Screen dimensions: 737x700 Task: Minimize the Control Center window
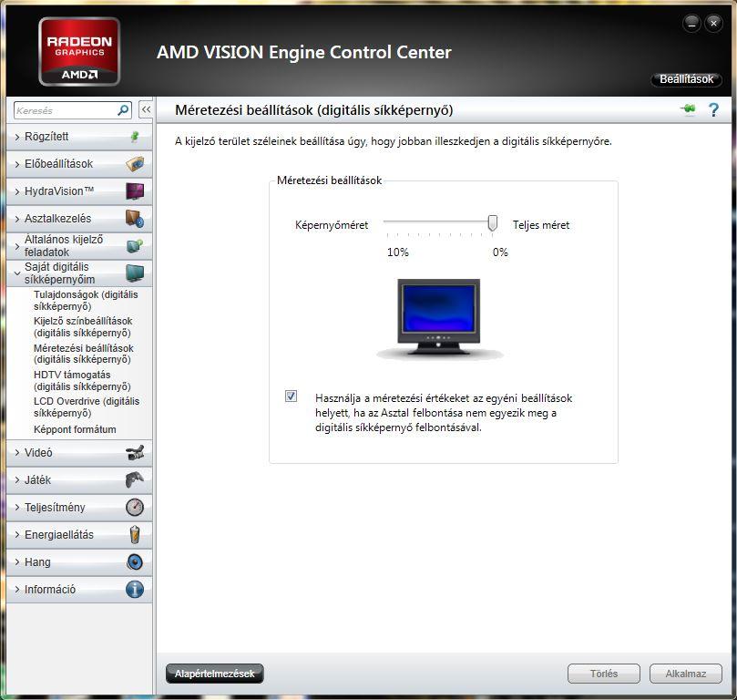point(691,24)
